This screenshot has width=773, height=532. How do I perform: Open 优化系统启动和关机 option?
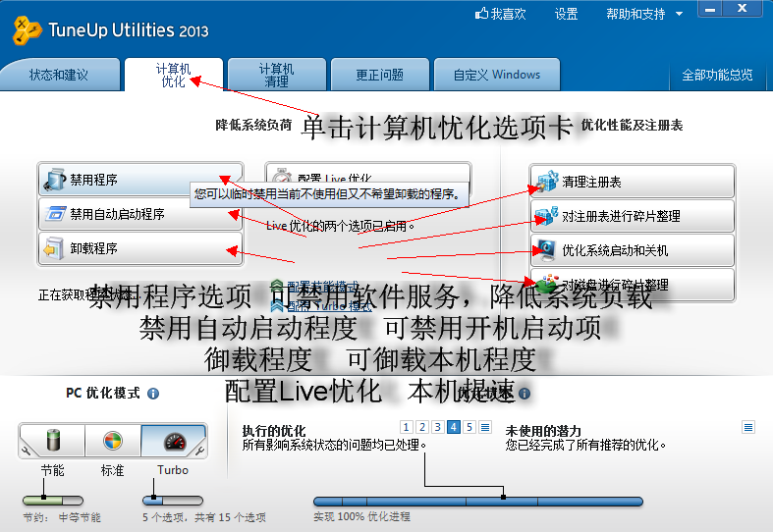(x=632, y=250)
